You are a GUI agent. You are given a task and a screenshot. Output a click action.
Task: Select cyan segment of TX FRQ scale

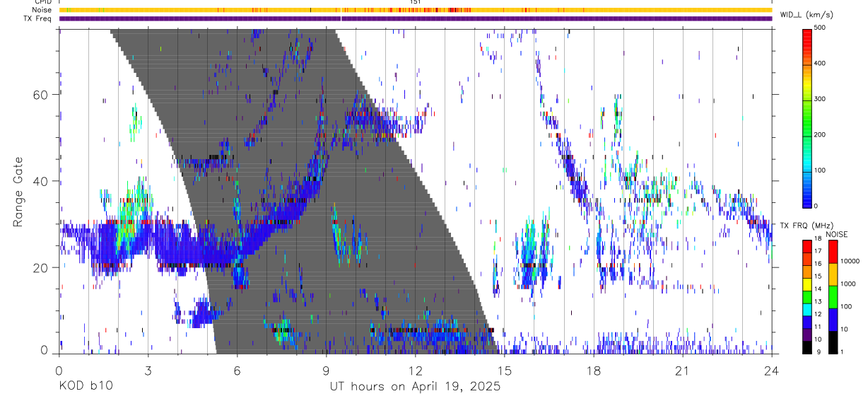click(807, 309)
